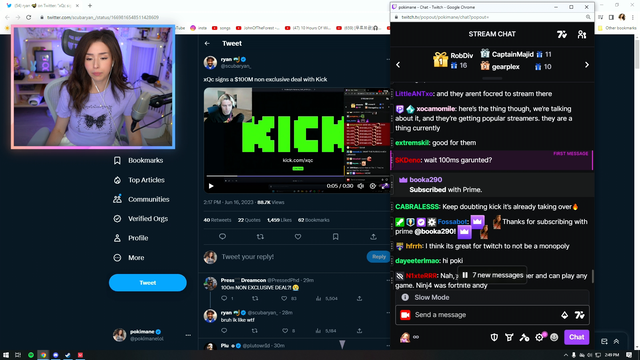
Task: Send message with purple Chat button
Action: point(576,337)
